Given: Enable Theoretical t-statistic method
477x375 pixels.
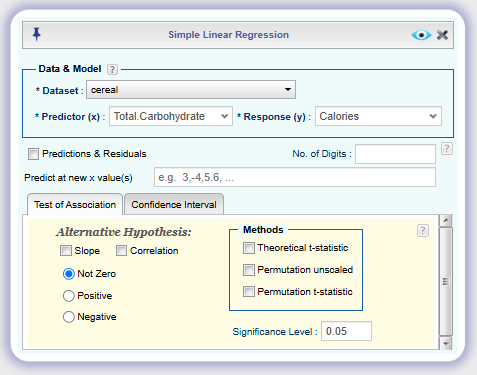Looking at the screenshot, I should coord(249,248).
